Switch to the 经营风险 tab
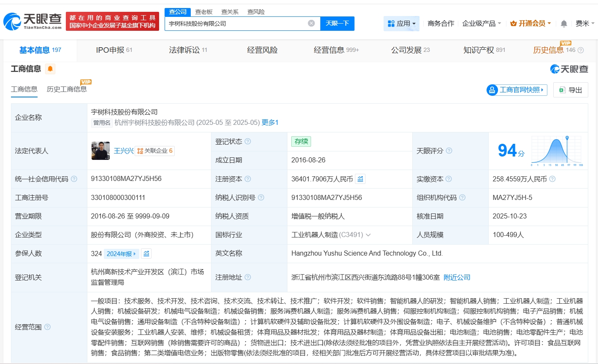 pos(262,50)
